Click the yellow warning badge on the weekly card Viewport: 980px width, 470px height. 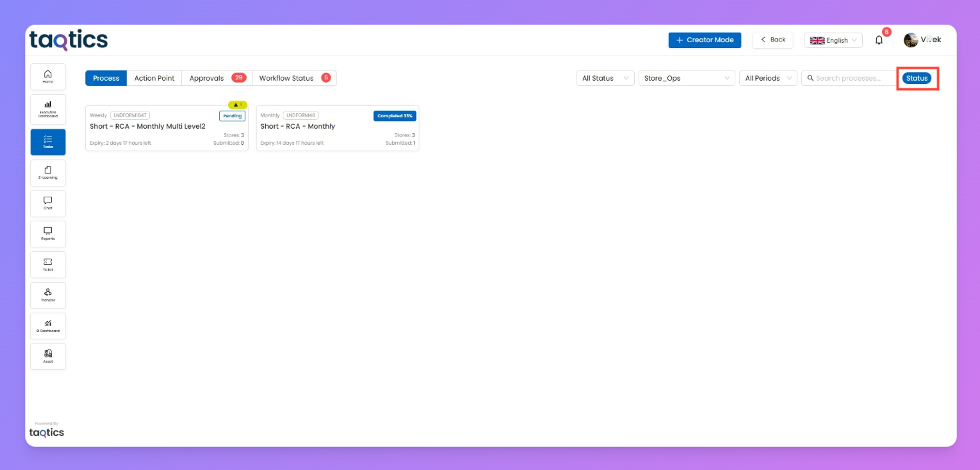point(237,105)
